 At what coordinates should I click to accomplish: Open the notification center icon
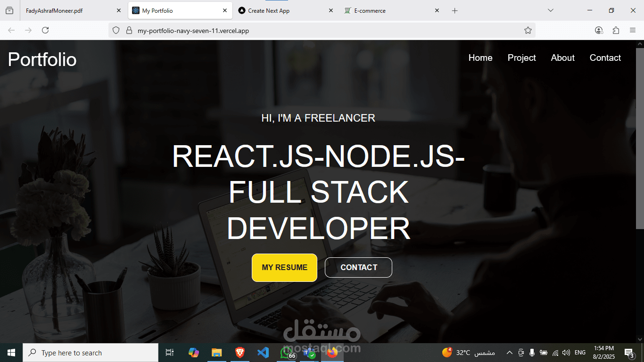click(x=629, y=353)
